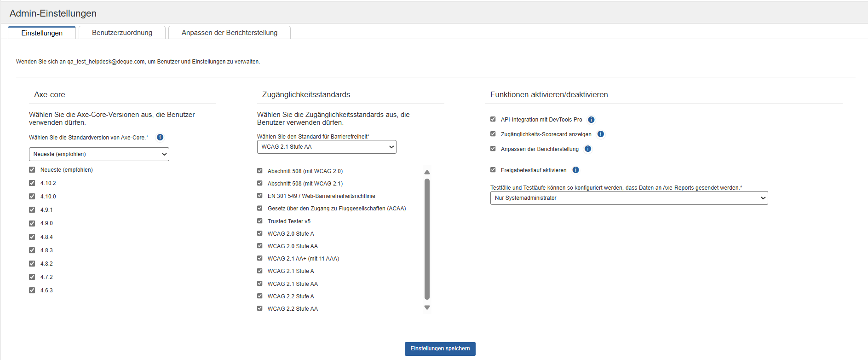Click the Einstellungen speichern button
This screenshot has width=868, height=360.
[x=440, y=348]
